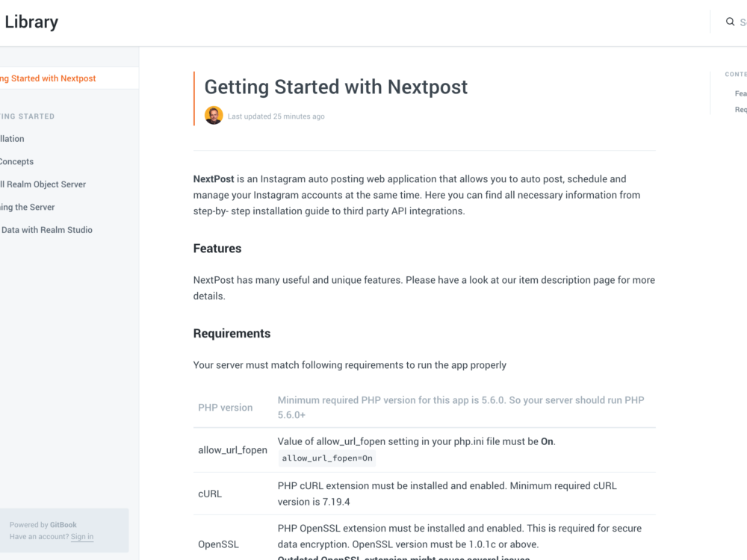Go to Install Realm Object Server page

43,184
